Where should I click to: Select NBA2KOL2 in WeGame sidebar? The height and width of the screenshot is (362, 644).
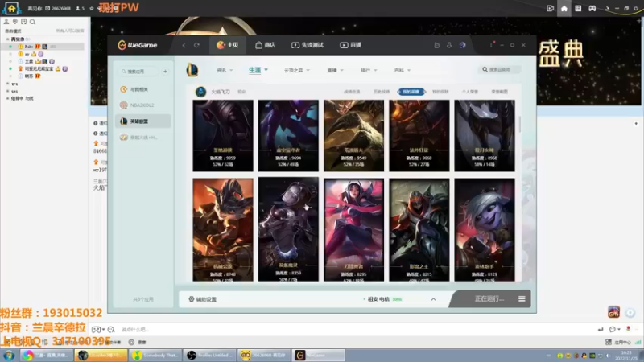[143, 105]
